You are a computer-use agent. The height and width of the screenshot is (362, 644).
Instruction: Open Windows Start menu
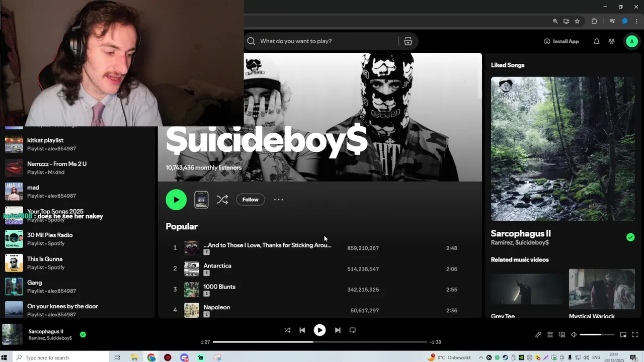coord(5,357)
